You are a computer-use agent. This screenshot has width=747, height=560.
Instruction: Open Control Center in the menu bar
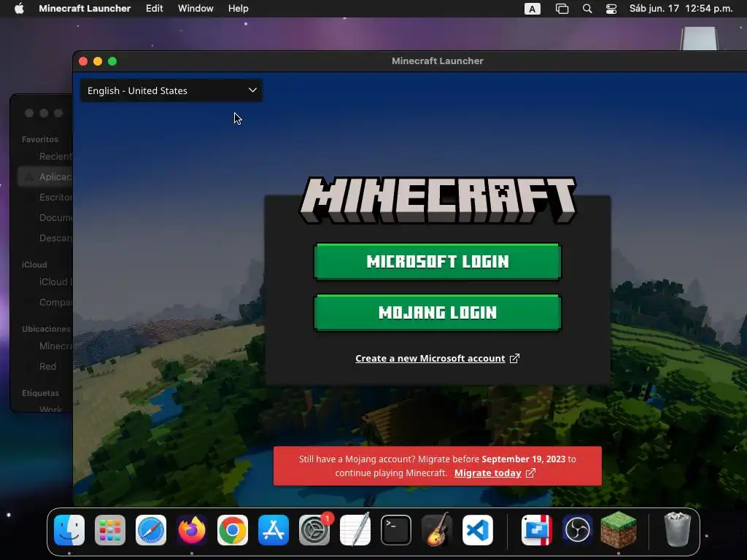611,9
